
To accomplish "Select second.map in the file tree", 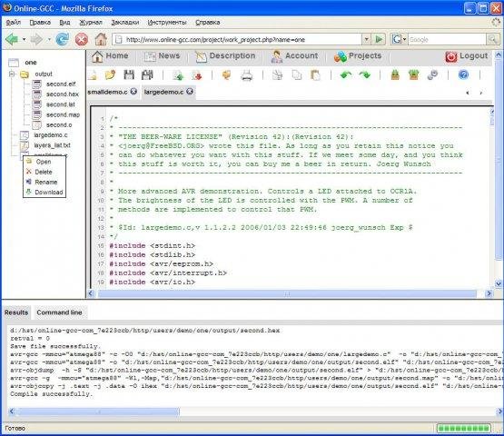I will [x=63, y=114].
